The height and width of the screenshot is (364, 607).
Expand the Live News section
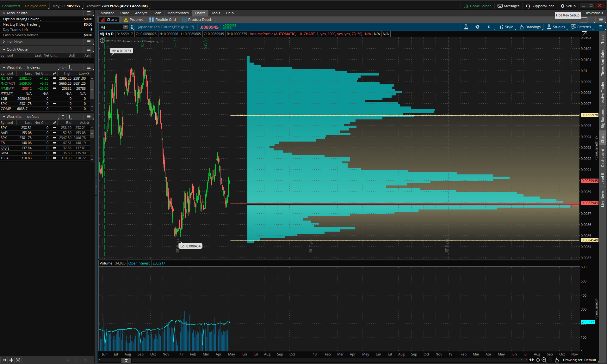tap(4, 42)
